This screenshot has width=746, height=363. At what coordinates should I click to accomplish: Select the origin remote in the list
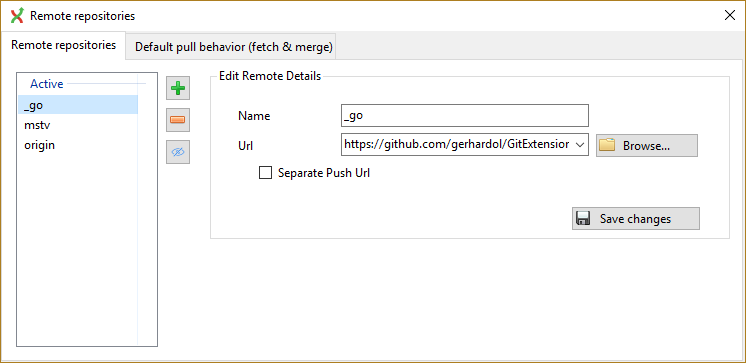tap(78, 145)
